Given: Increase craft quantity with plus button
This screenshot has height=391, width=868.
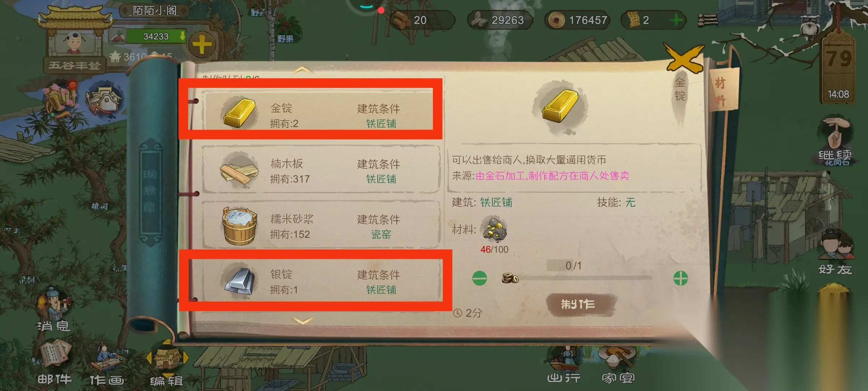Looking at the screenshot, I should tap(681, 278).
